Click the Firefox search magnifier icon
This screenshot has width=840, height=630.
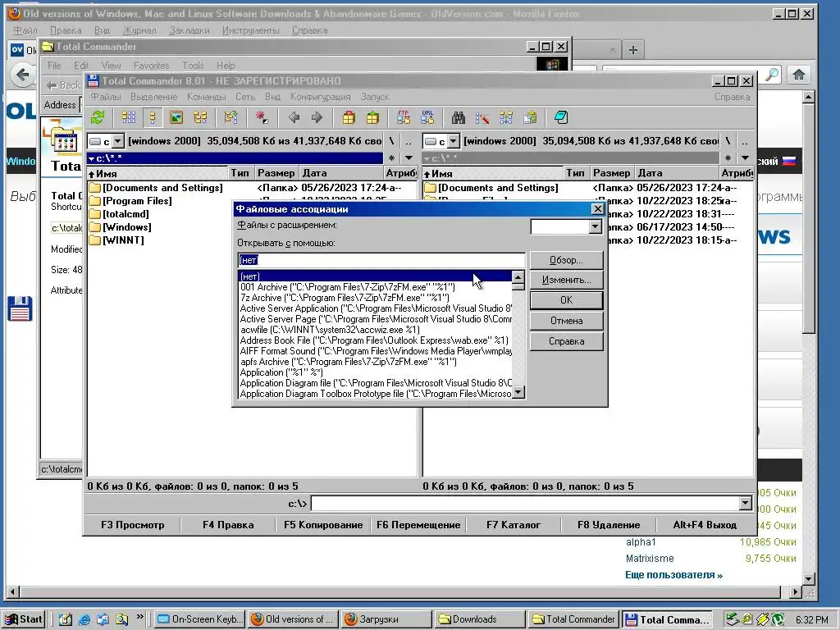772,75
